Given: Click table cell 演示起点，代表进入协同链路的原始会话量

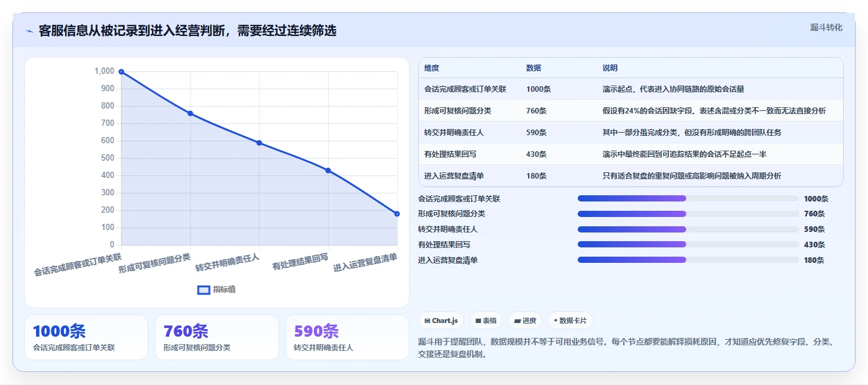Looking at the screenshot, I should [x=673, y=89].
